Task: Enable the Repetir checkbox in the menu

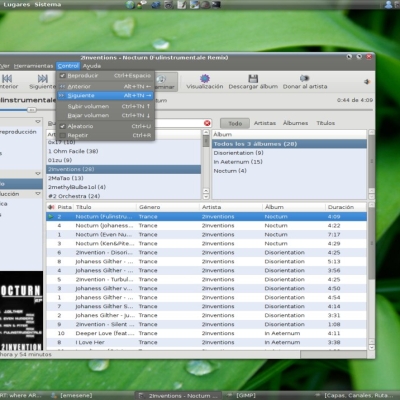Action: pos(62,135)
